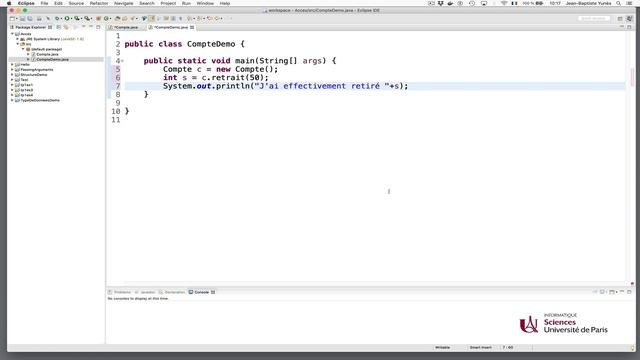
Task: Minimize the Console panel
Action: point(622,291)
